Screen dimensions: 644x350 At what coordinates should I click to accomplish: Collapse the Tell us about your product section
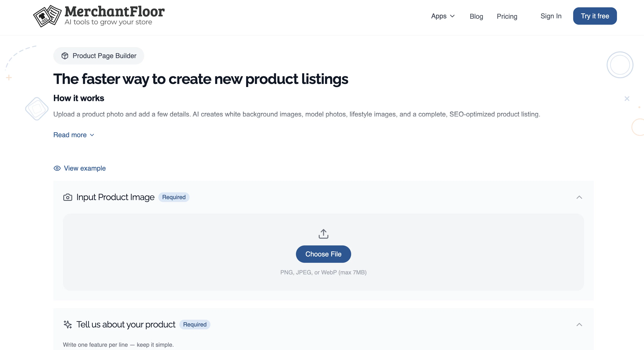coord(579,325)
